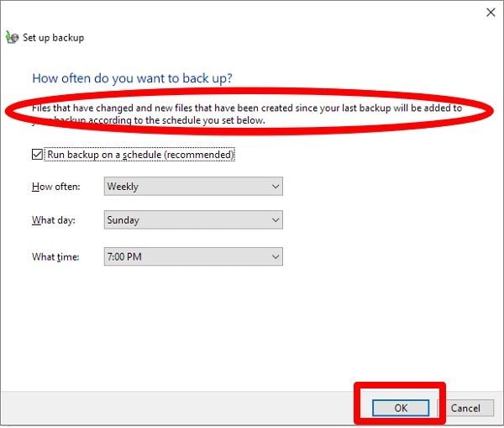Select the word 'Weekly' in the frequency box

pyautogui.click(x=123, y=187)
